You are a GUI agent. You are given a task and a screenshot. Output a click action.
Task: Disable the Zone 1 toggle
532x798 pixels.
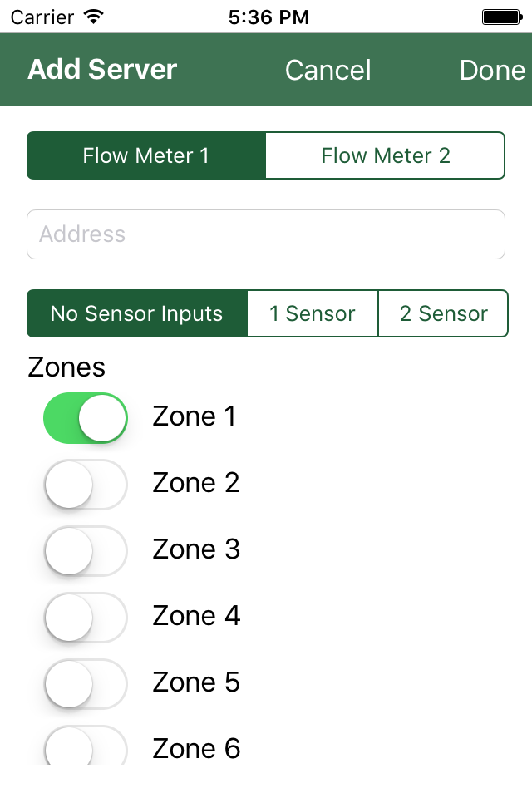[x=86, y=417]
